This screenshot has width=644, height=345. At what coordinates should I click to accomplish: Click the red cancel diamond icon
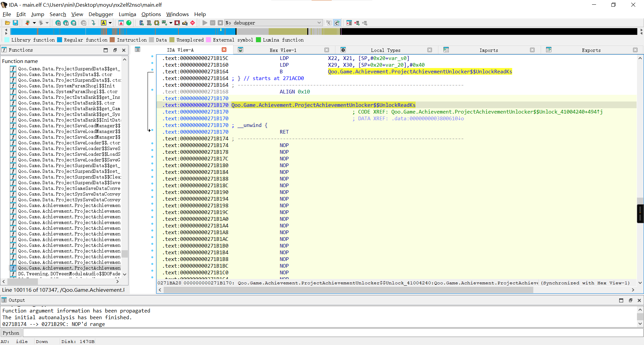(193, 23)
